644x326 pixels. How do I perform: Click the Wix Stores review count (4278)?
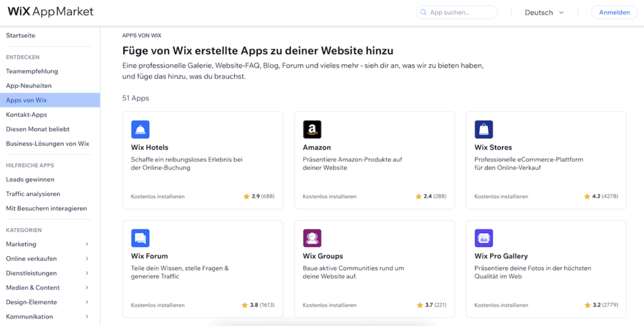point(610,197)
